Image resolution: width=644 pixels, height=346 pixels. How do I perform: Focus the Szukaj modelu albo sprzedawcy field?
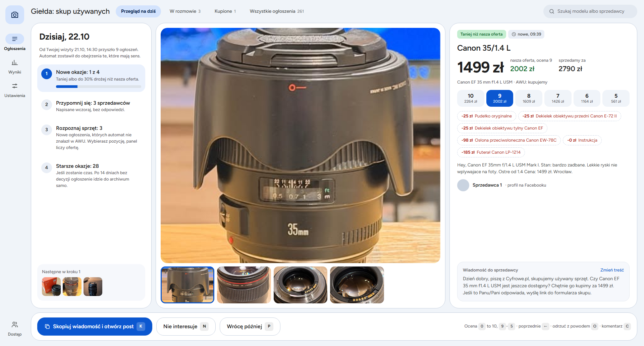tap(590, 11)
